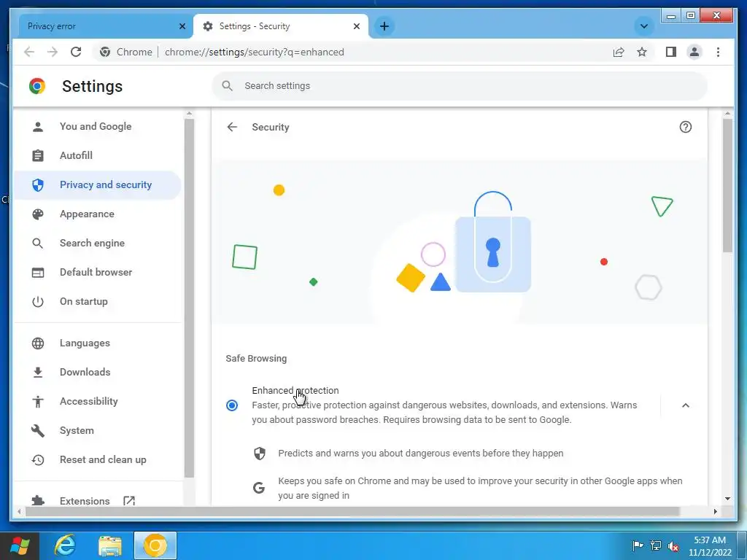Click the address bar URL
747x560 pixels.
pyautogui.click(x=254, y=52)
